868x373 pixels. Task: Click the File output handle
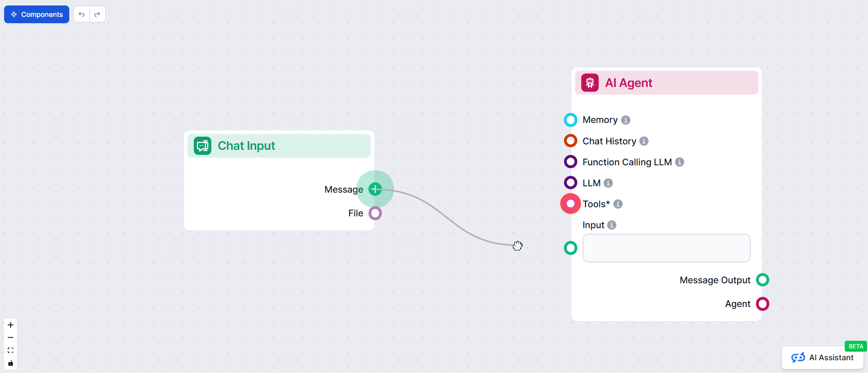tap(375, 213)
